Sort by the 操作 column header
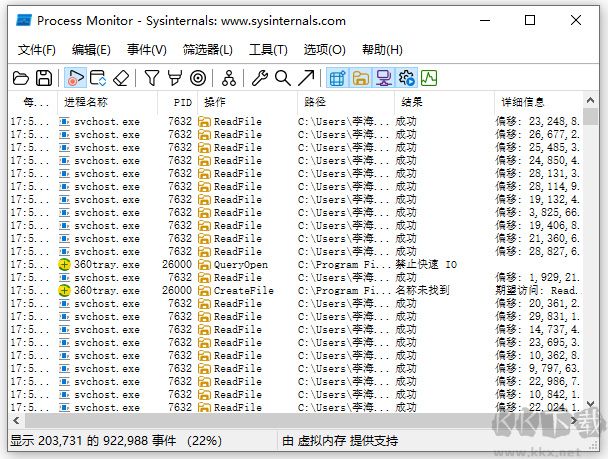Image resolution: width=608 pixels, height=459 pixels. (x=247, y=102)
